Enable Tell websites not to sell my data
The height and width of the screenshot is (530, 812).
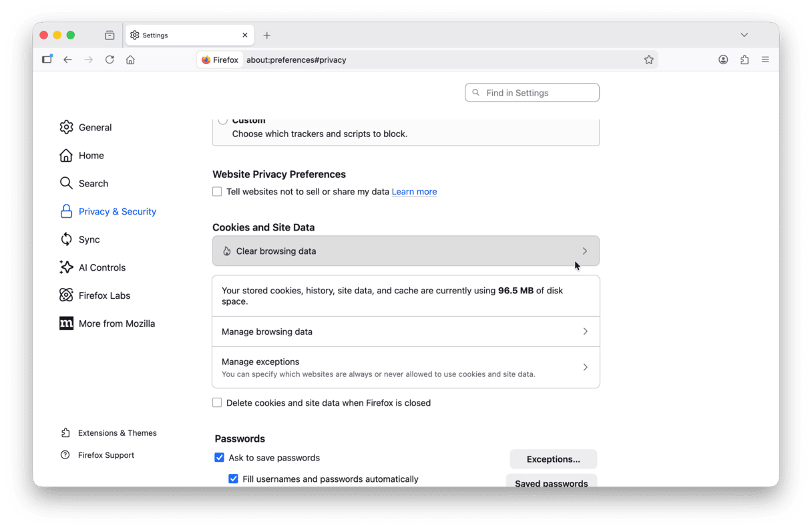[217, 191]
